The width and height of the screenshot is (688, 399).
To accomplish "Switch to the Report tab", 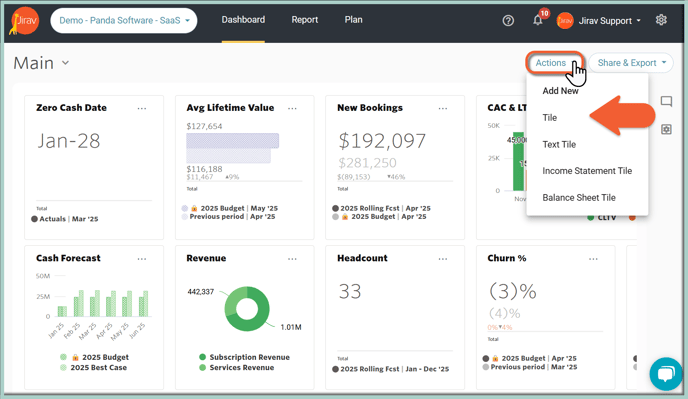I will click(x=305, y=20).
